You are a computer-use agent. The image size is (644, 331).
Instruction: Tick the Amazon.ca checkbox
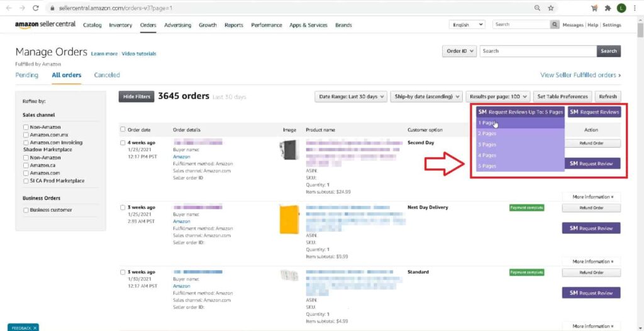point(26,165)
